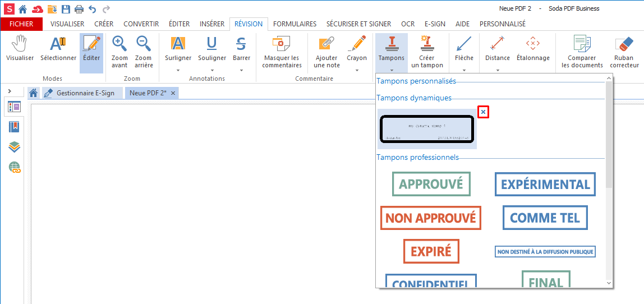Open the layers panel in left sidebar
Image resolution: width=644 pixels, height=304 pixels.
click(15, 147)
